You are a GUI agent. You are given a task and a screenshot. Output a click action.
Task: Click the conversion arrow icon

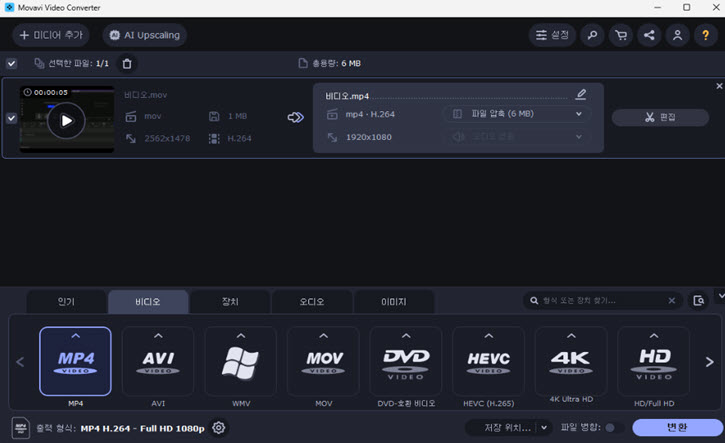(295, 117)
